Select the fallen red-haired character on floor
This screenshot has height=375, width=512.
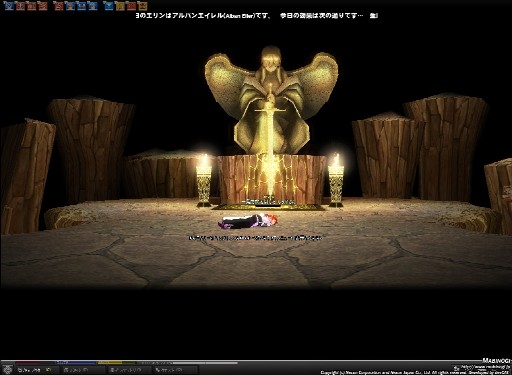point(249,221)
